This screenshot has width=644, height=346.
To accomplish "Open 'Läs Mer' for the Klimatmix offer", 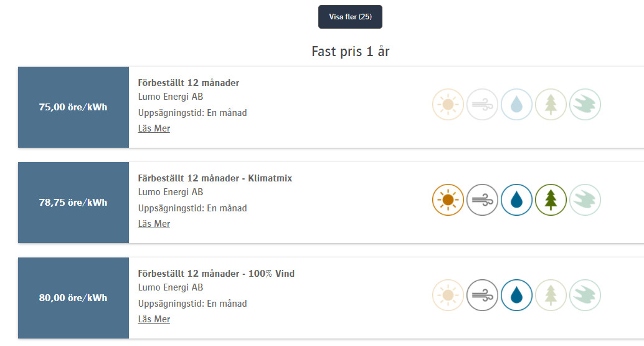I will tap(154, 224).
